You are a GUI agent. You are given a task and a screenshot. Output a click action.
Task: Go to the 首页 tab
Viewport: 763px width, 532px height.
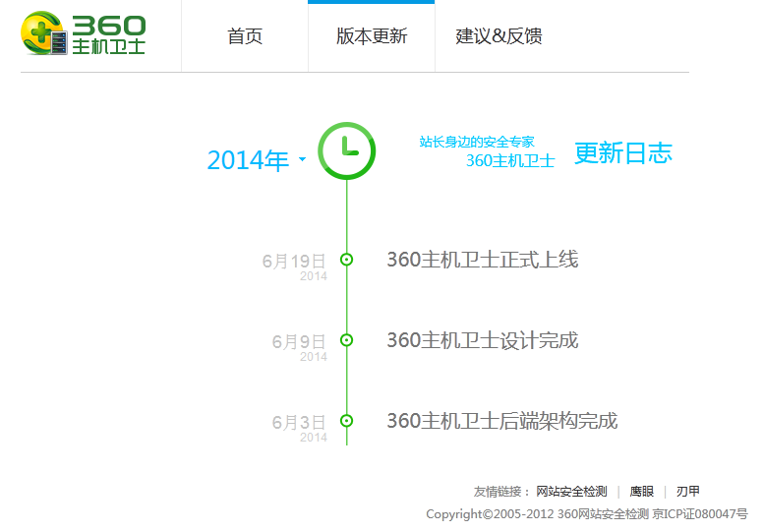click(245, 36)
